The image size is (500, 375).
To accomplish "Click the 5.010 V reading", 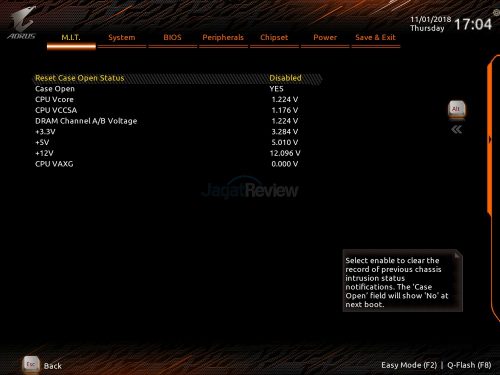I will 285,143.
